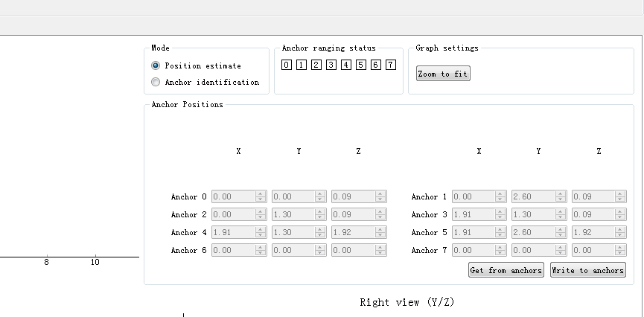
Task: Increase Anchor 2 Y value with stepper
Action: click(x=321, y=212)
